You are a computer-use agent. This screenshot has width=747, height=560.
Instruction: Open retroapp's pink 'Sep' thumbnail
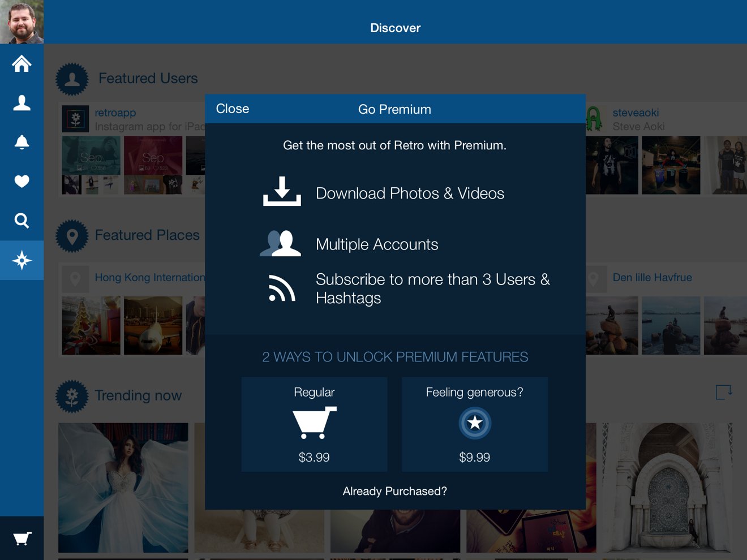tap(153, 155)
